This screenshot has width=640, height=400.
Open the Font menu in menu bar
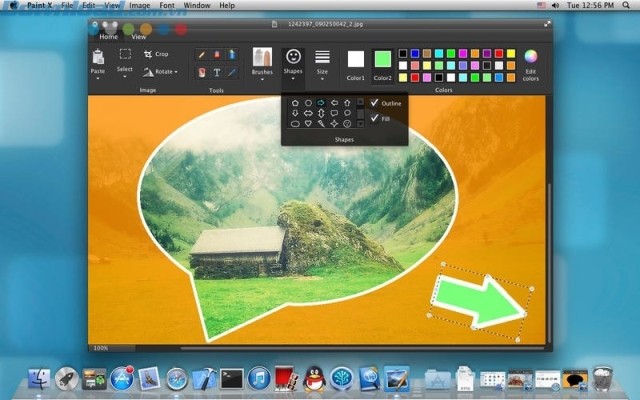pyautogui.click(x=164, y=5)
